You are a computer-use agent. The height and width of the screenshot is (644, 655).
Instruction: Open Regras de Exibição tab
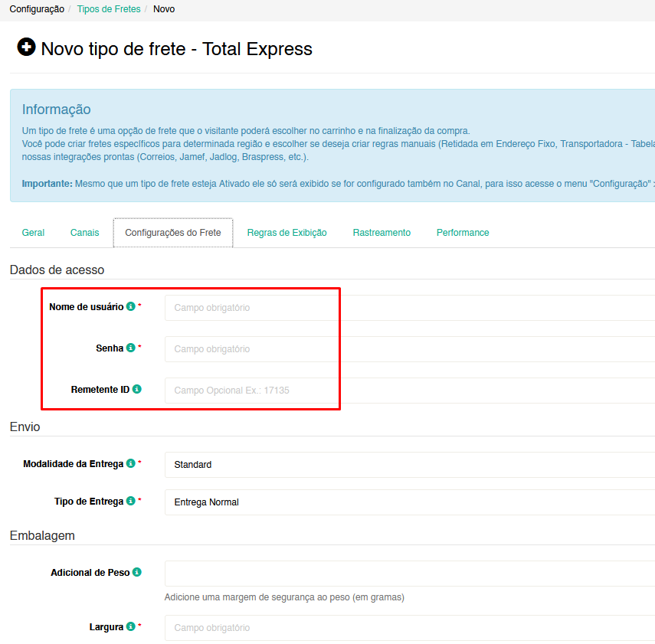point(287,233)
